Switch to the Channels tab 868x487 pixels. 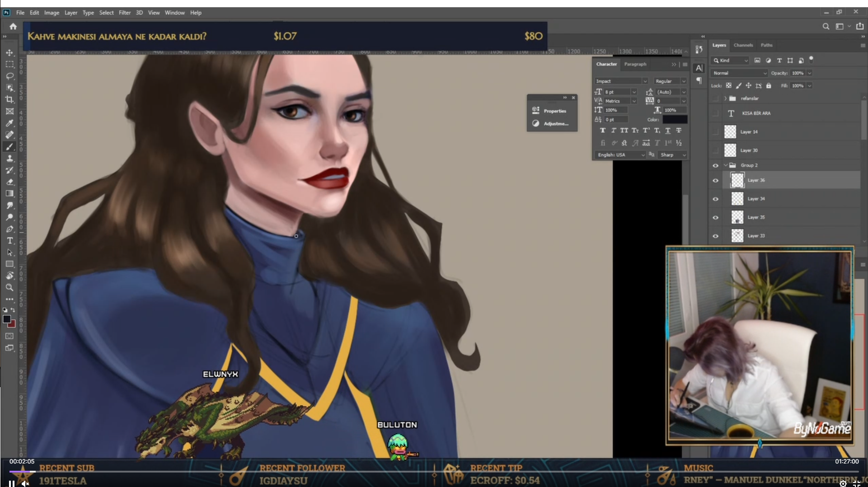click(743, 45)
